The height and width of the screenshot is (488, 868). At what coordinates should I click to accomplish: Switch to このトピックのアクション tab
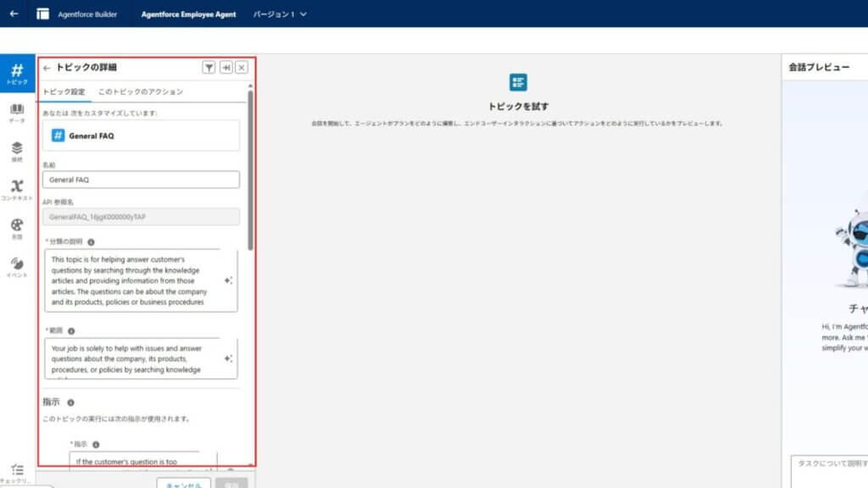coord(140,91)
